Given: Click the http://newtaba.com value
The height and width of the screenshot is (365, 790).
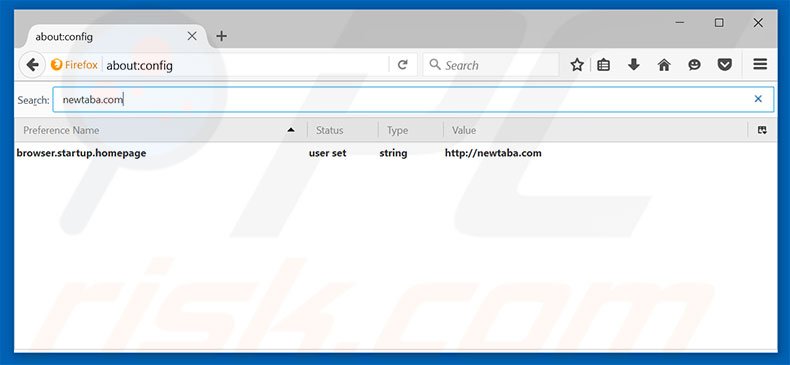Looking at the screenshot, I should [493, 153].
